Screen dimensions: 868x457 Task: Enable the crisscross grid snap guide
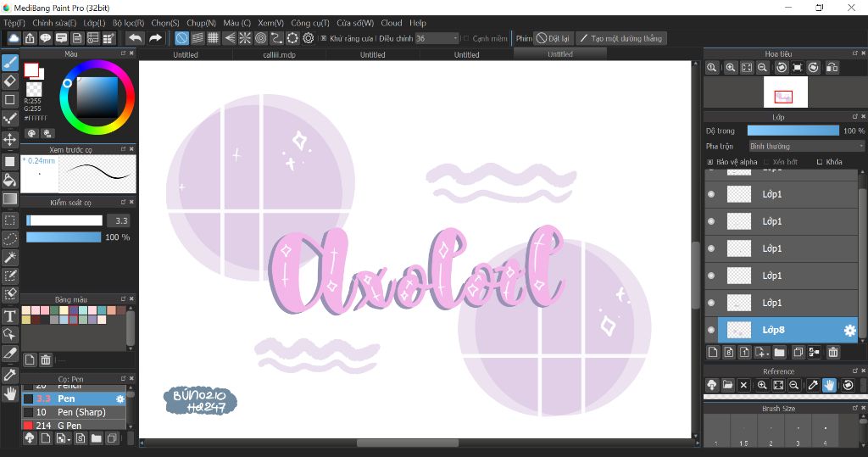click(x=213, y=38)
